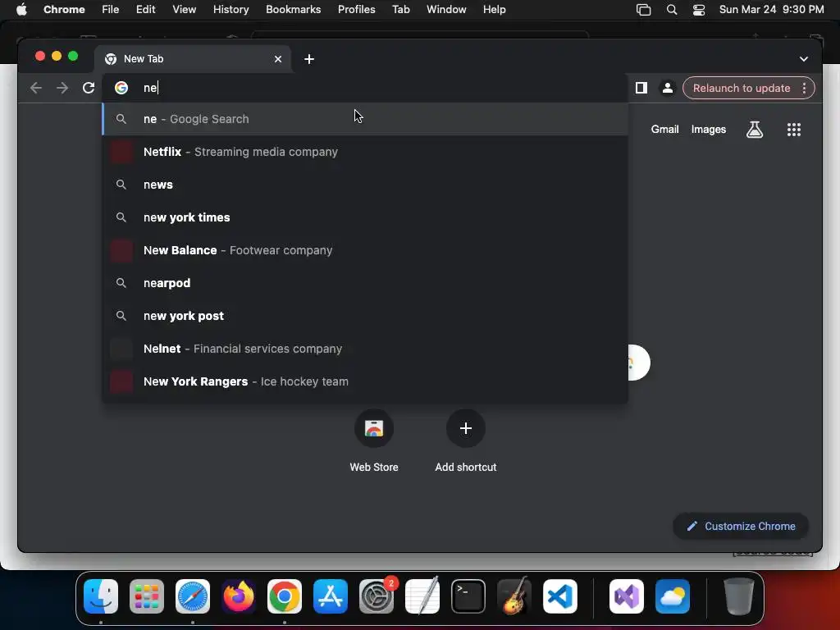The height and width of the screenshot is (630, 840).
Task: Expand the tab search chevron
Action: click(x=804, y=59)
